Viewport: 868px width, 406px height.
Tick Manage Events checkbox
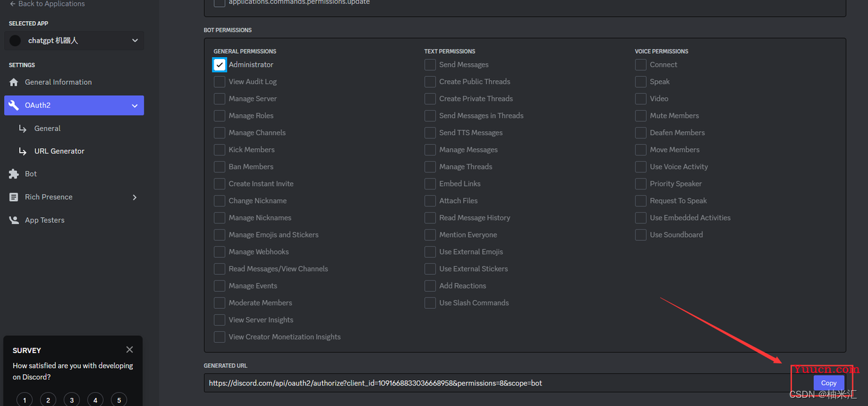pyautogui.click(x=220, y=285)
